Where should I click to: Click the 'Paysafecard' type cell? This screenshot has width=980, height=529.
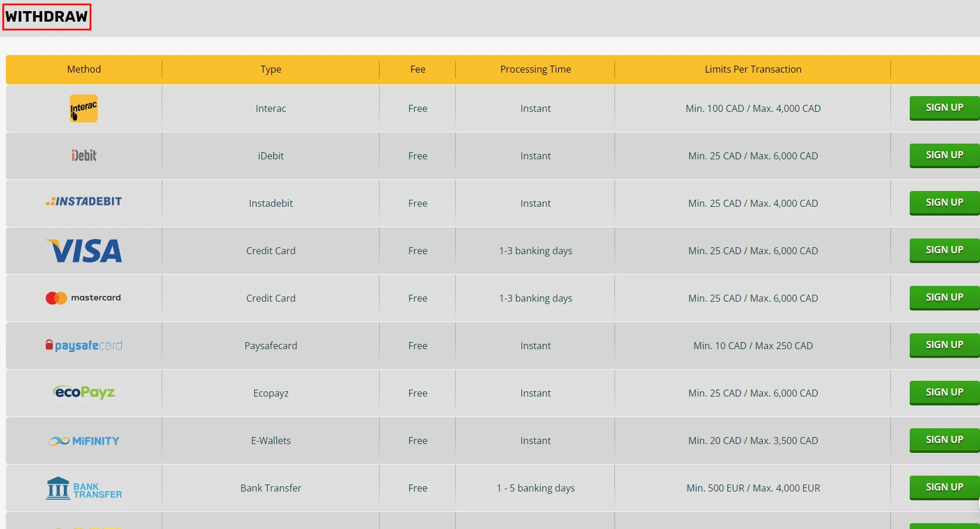[271, 346]
